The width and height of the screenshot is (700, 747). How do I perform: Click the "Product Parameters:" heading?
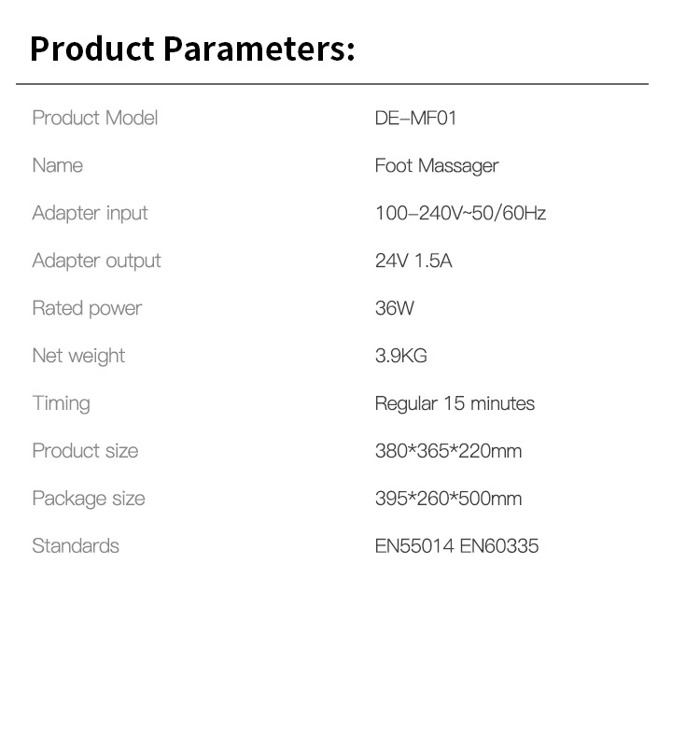[x=192, y=48]
